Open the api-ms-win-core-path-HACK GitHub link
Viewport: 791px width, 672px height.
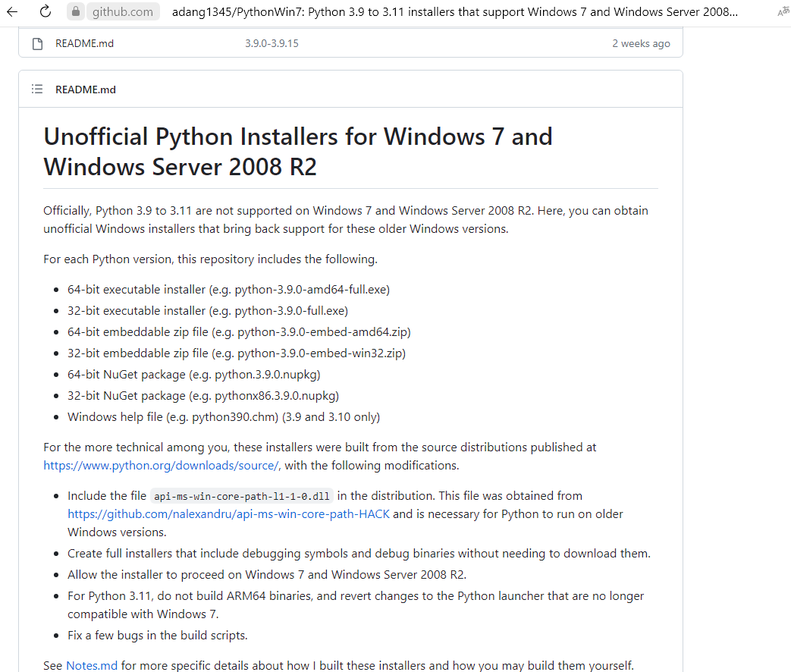(228, 514)
